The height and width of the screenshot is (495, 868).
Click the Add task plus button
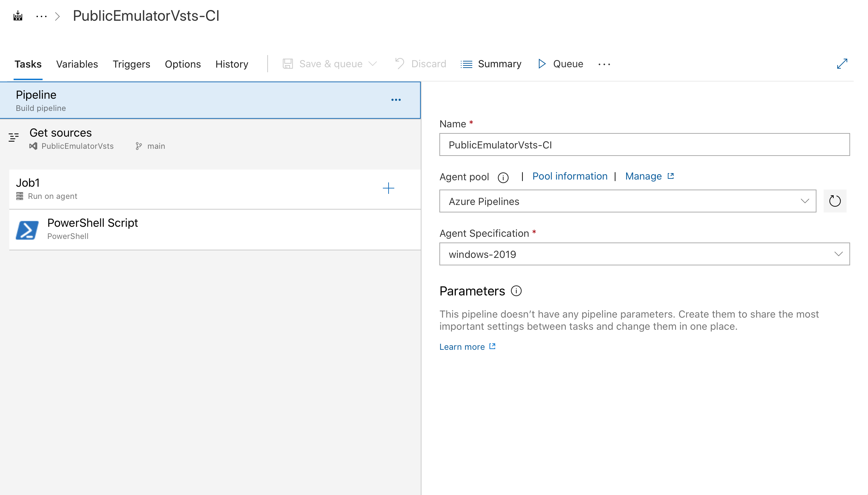coord(388,188)
